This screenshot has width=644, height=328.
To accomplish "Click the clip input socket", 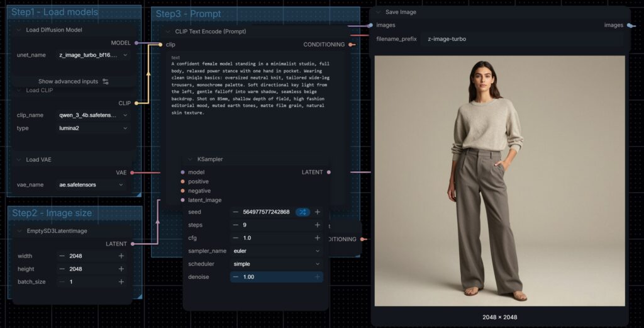I will pos(160,45).
